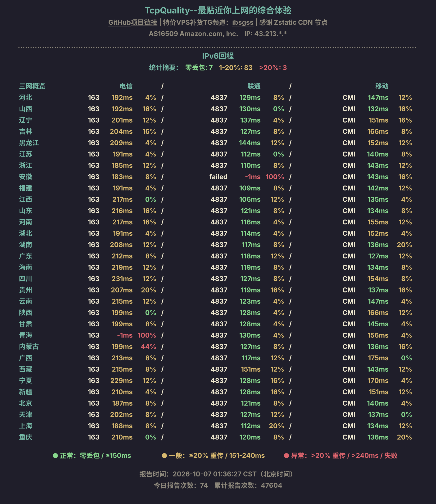Select the 新疆 row label
The width and height of the screenshot is (436, 504).
26,392
